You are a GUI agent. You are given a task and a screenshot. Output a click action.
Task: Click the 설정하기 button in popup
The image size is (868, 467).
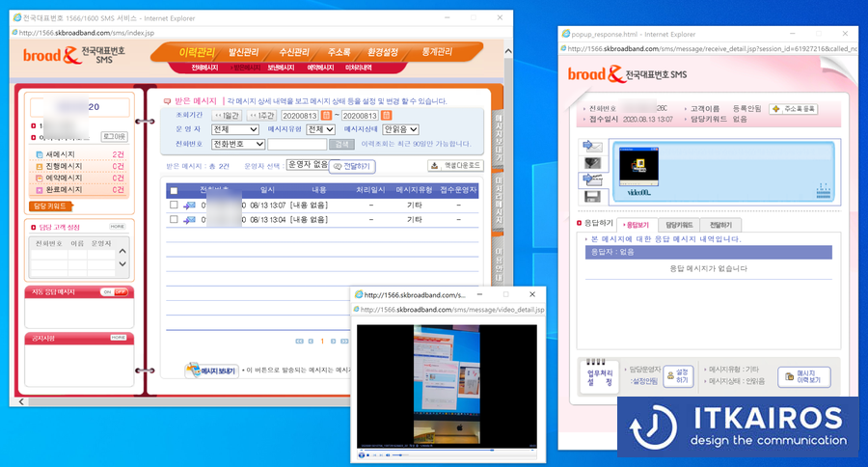pos(678,376)
